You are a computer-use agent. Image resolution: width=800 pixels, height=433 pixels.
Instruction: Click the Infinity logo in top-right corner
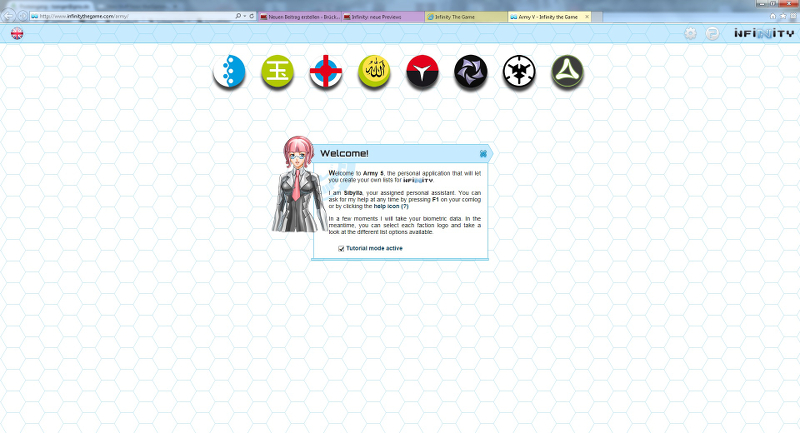(x=764, y=34)
